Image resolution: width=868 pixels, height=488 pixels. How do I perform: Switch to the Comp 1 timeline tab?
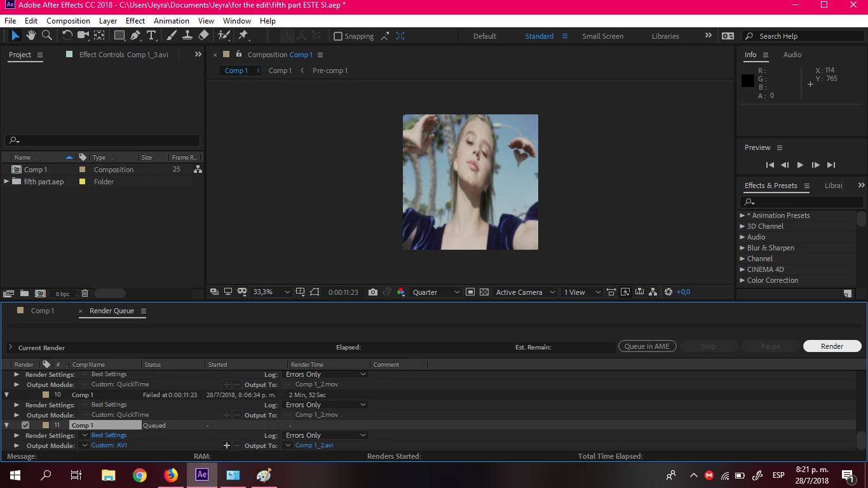tap(43, 311)
